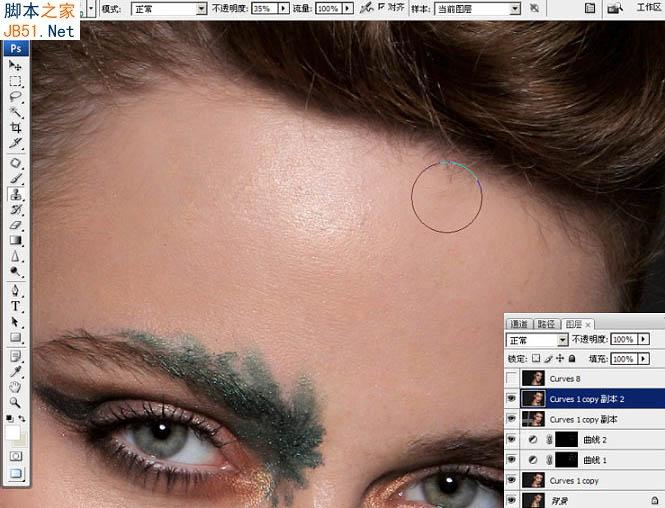Screen dimensions: 665x508
Task: Select the Eraser tool
Action: tap(16, 225)
